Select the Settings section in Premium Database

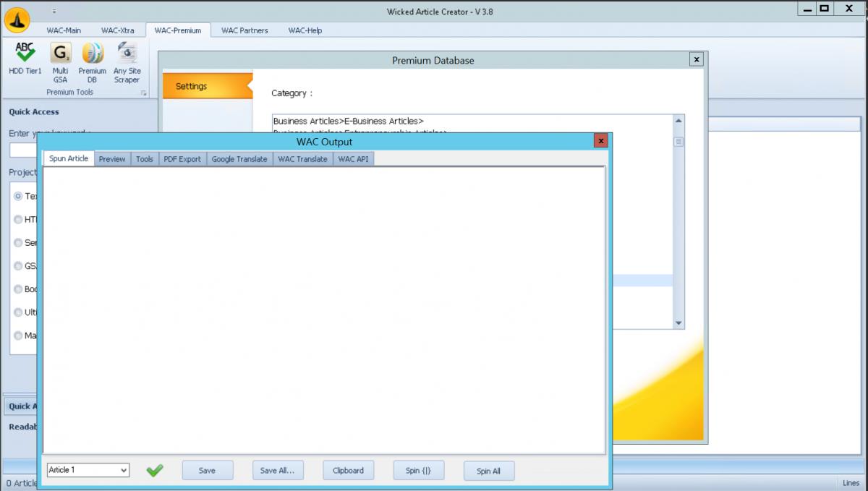207,86
